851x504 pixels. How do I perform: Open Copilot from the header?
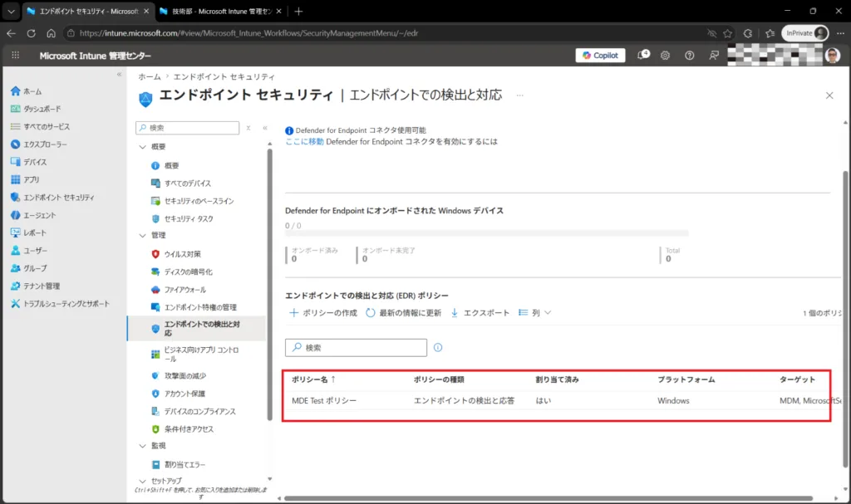[600, 56]
